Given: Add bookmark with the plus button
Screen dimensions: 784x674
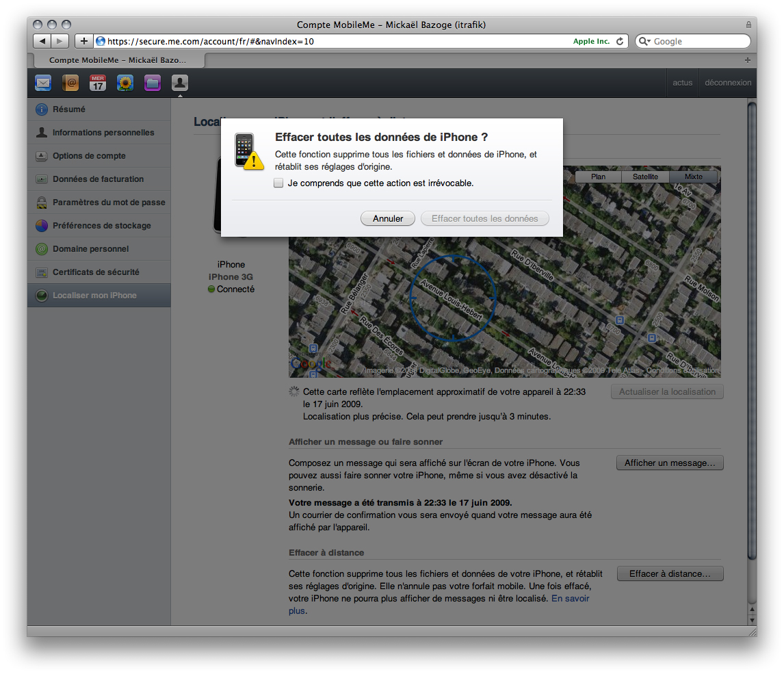Looking at the screenshot, I should 84,41.
